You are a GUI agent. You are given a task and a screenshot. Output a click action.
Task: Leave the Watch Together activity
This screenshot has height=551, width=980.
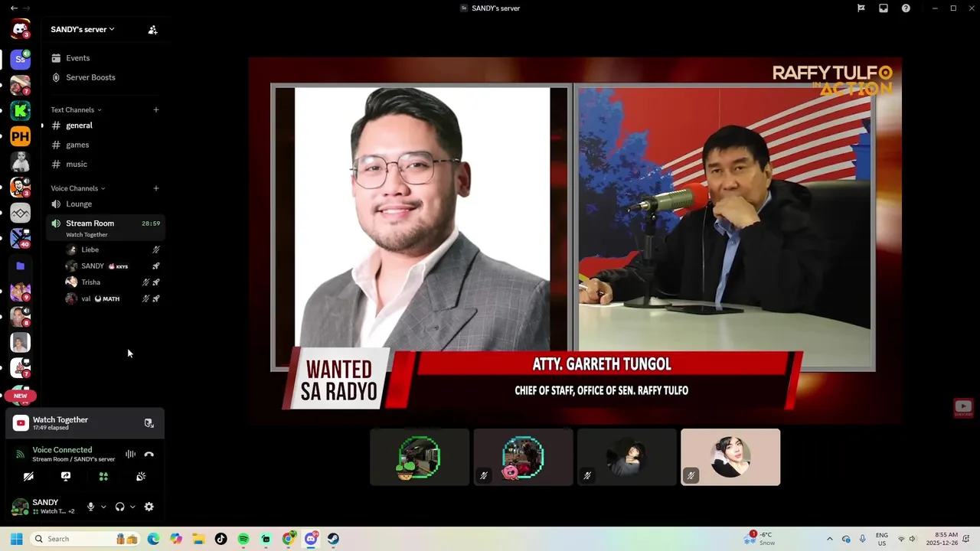(149, 423)
